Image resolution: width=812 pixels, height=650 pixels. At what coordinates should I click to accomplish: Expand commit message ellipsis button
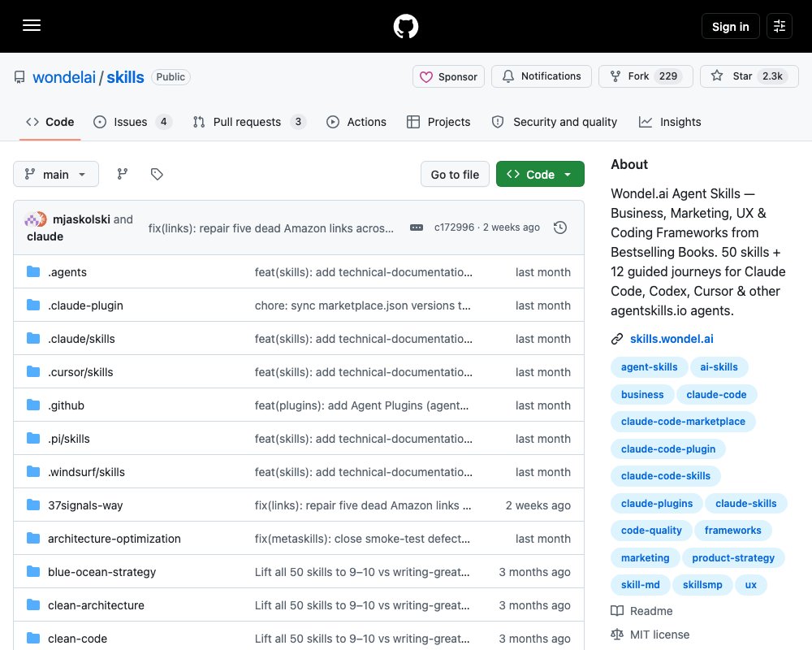point(417,227)
